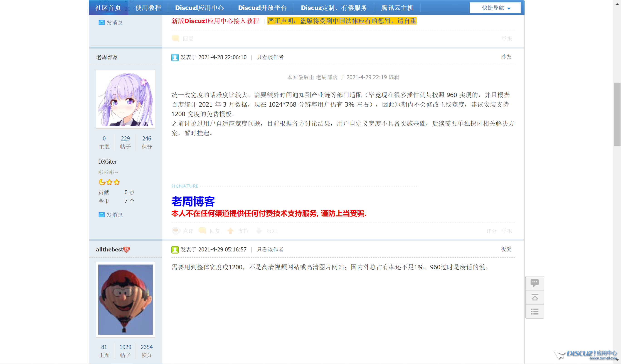Click the 金币 7 个 stat row
The height and width of the screenshot is (364, 621).
pos(117,201)
